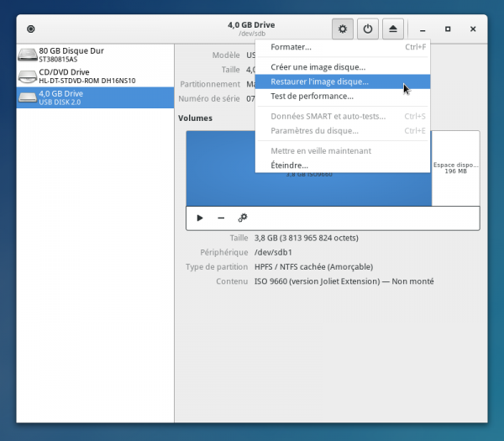
Task: Select Restaurer l'image disque...
Action: (319, 82)
